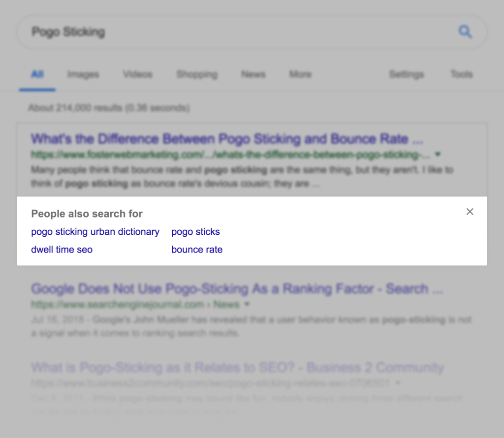Go to the Shopping tab
504x438 pixels.
coord(196,74)
